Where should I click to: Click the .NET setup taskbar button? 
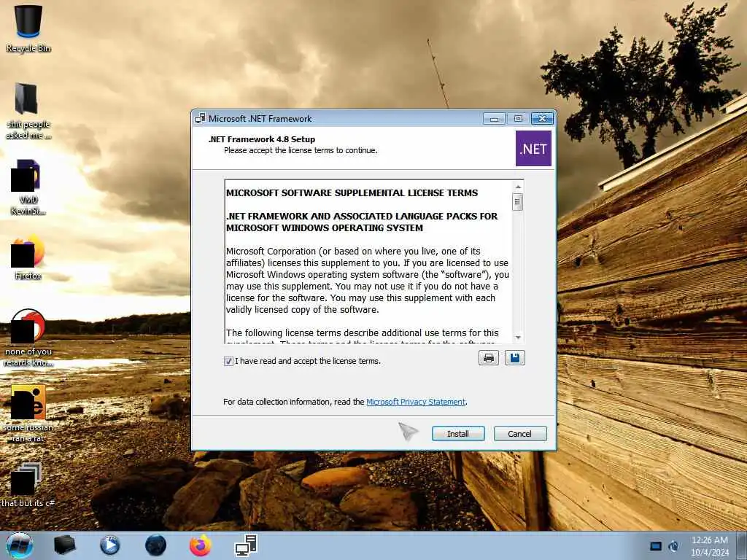pyautogui.click(x=247, y=545)
